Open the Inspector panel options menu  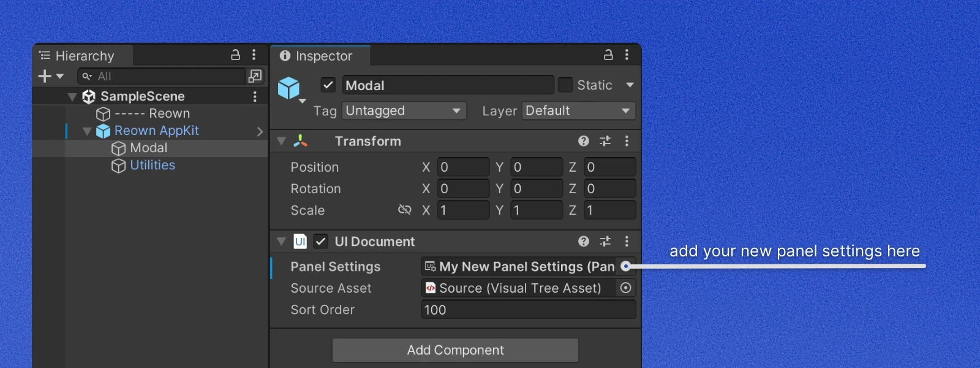tap(627, 55)
